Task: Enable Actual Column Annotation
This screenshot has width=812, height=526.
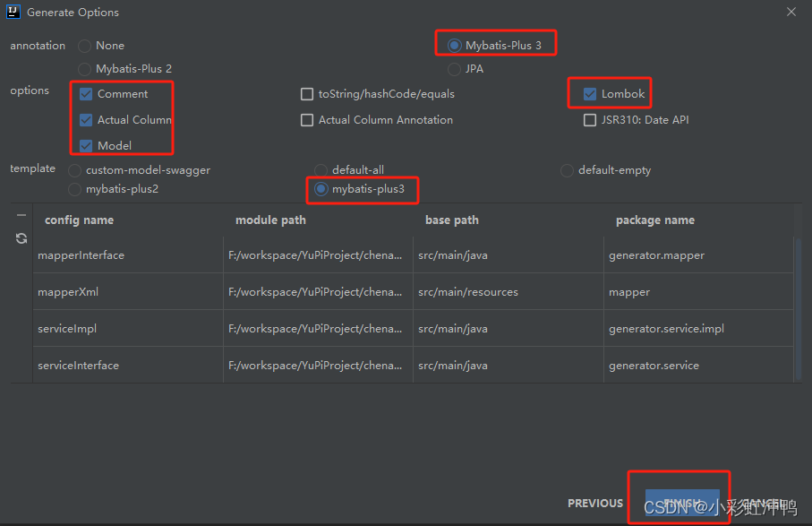Action: [x=307, y=119]
